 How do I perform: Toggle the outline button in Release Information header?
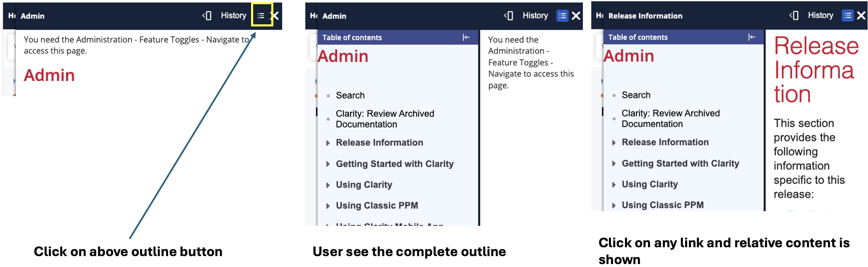tap(847, 16)
